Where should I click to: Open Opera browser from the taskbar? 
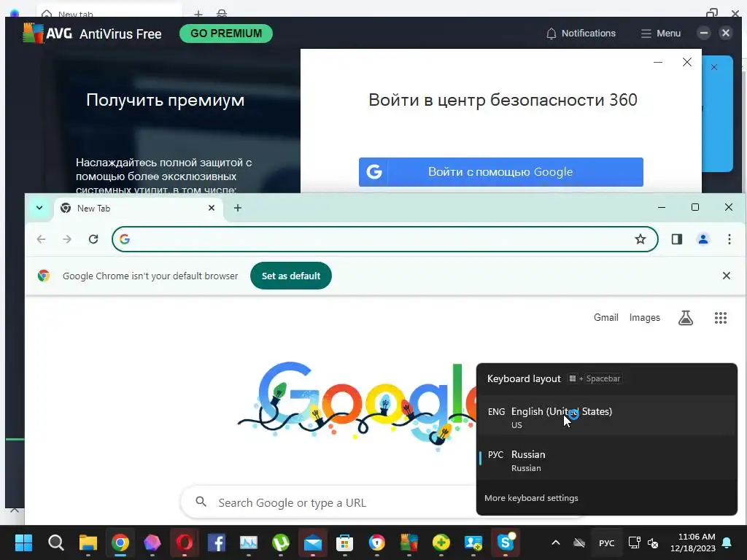point(185,542)
